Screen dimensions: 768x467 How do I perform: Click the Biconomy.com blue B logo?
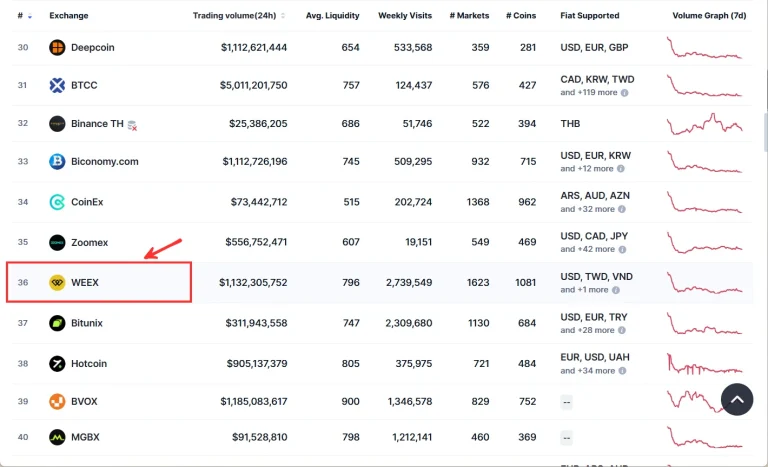tap(57, 161)
